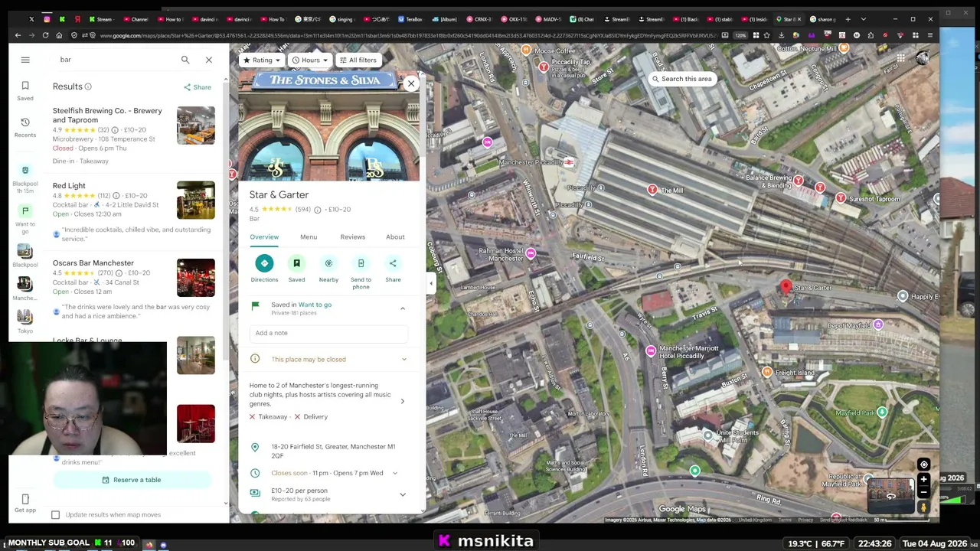Viewport: 980px width, 551px height.
Task: Reload the page in the browser
Action: click(45, 35)
